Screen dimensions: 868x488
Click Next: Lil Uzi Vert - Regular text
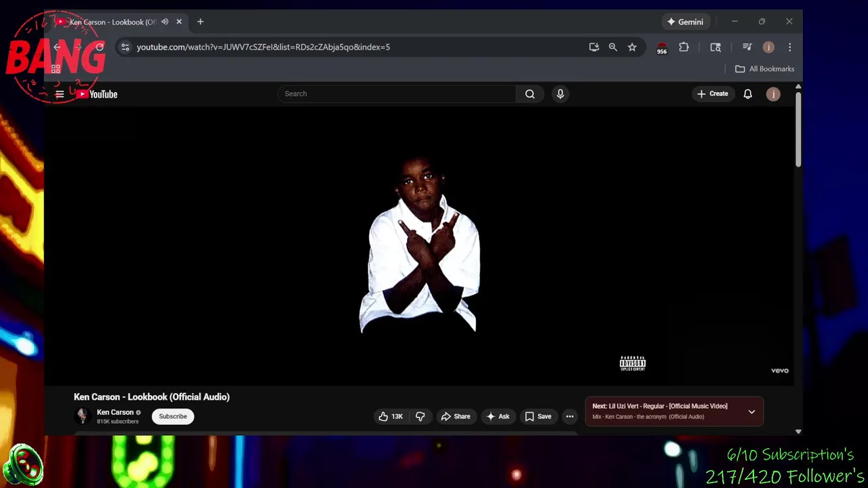(660, 406)
